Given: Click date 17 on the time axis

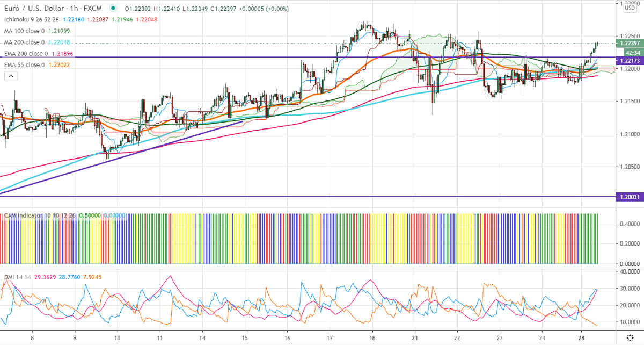Looking at the screenshot, I should 330,339.
